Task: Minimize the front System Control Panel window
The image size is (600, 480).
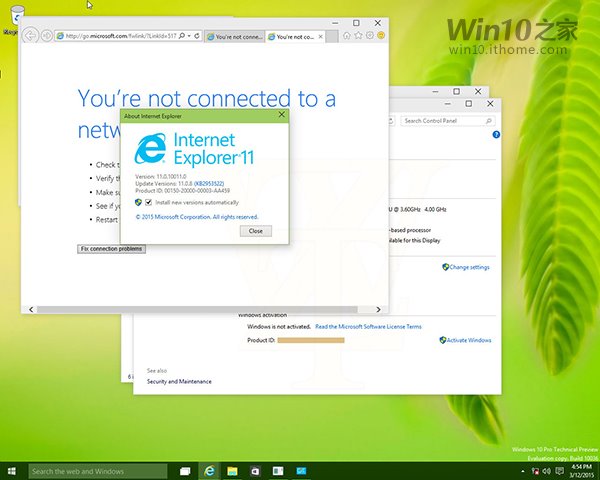Action: click(448, 104)
